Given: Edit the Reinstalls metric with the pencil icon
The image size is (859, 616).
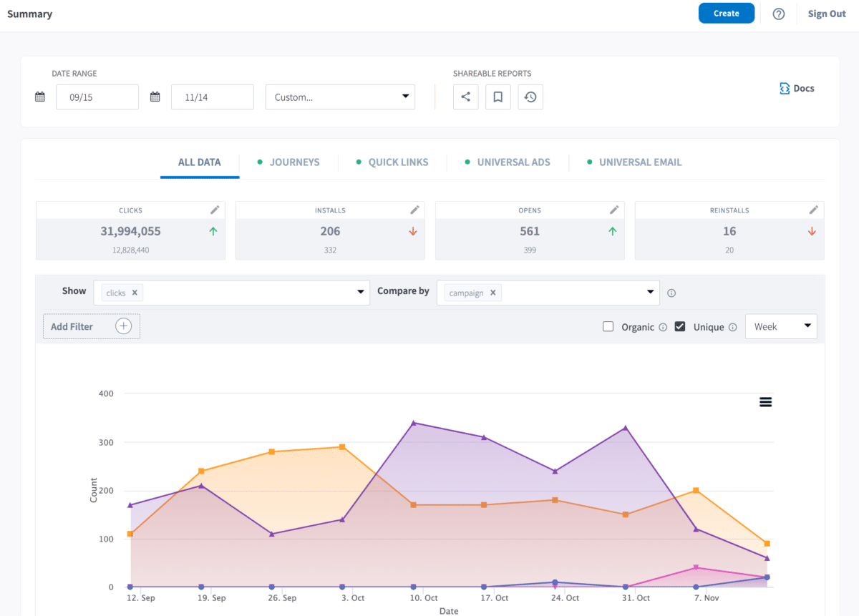Looking at the screenshot, I should 812,210.
